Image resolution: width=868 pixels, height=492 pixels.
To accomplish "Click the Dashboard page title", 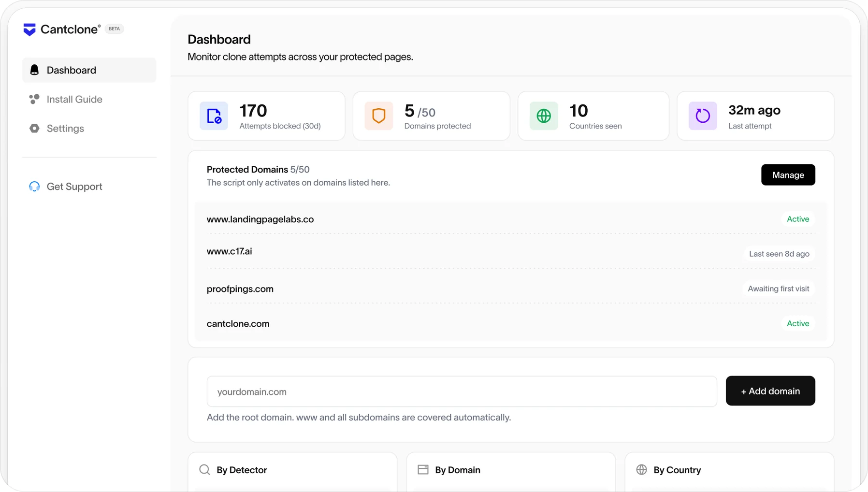I will click(219, 39).
